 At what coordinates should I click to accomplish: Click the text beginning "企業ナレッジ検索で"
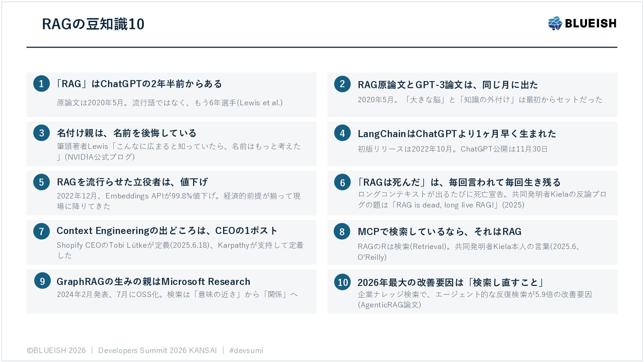click(x=475, y=299)
